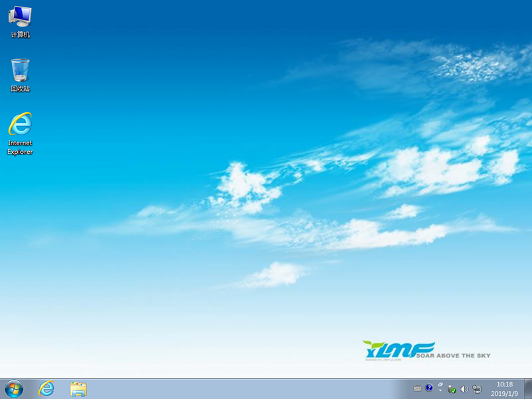This screenshot has height=399, width=532.
Task: Launch Internet Explorer from the taskbar
Action: tap(46, 390)
